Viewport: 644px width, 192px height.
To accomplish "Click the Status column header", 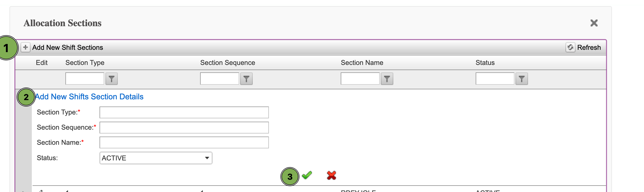I will 485,63.
